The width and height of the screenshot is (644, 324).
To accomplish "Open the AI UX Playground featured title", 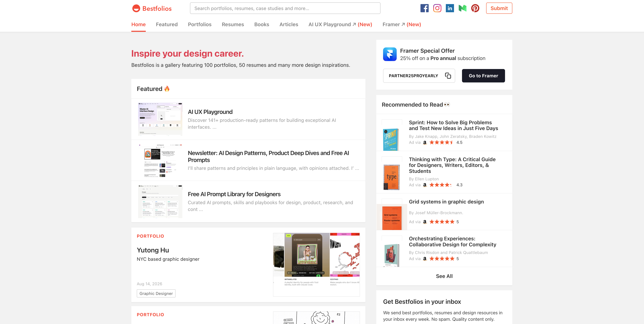I will [210, 112].
